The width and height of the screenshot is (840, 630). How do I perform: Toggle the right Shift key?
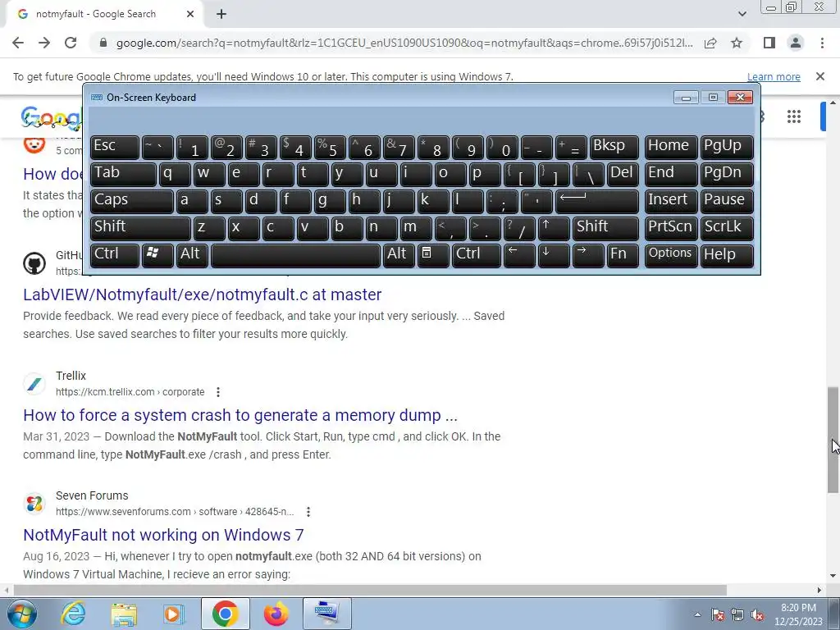click(605, 228)
